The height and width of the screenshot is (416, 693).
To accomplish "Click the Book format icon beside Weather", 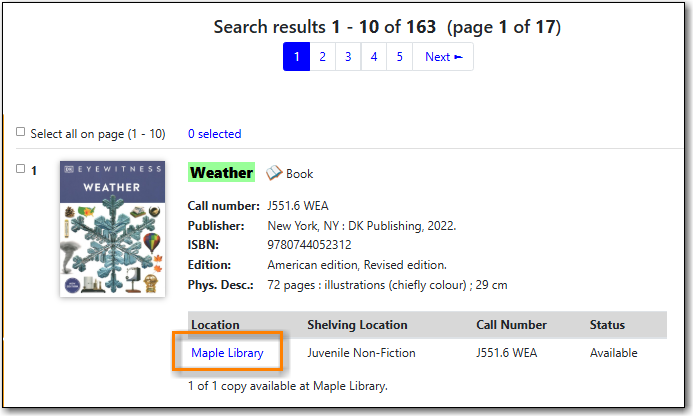I will [x=274, y=173].
